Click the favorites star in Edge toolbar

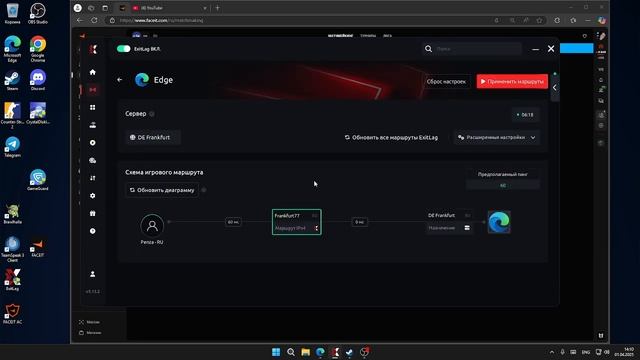click(x=540, y=20)
